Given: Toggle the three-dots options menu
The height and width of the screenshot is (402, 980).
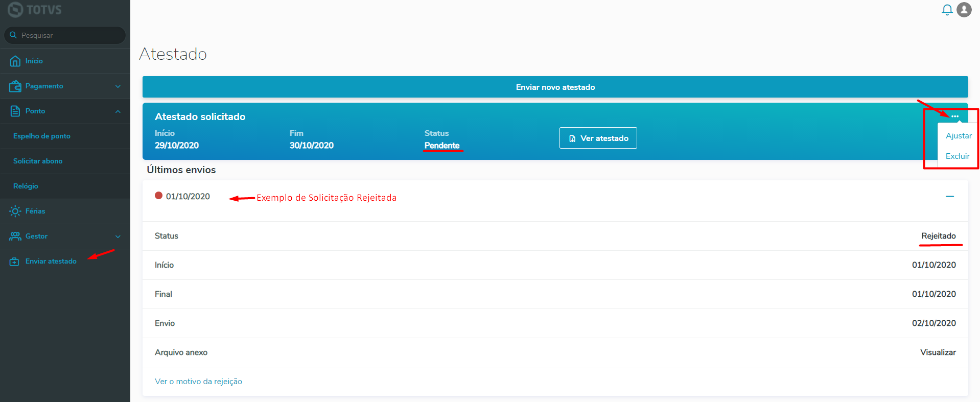Looking at the screenshot, I should [x=955, y=116].
